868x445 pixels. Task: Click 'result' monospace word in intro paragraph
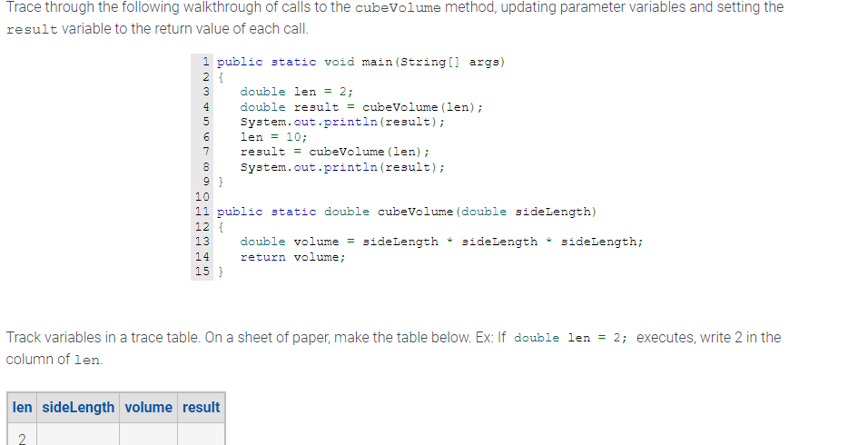coord(32,29)
